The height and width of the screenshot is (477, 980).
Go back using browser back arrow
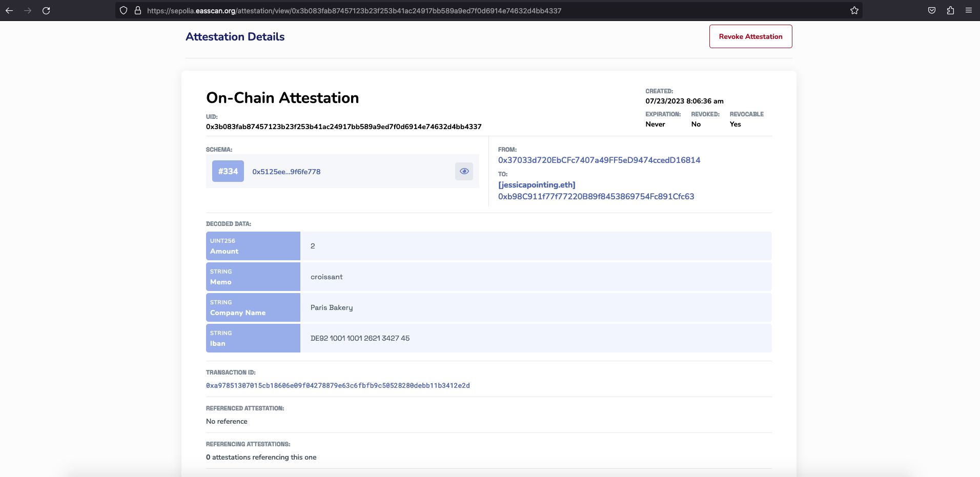pos(9,10)
